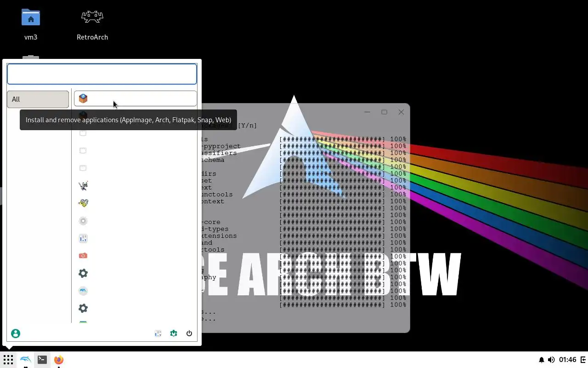Maximize the terminal window
Viewport: 588px width, 368px height.
(384, 112)
